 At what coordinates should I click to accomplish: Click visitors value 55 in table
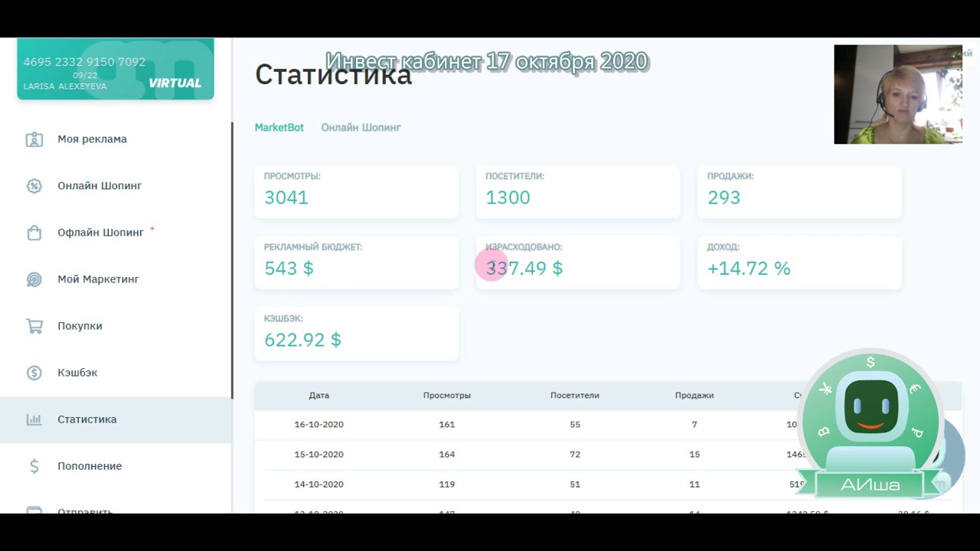click(575, 425)
